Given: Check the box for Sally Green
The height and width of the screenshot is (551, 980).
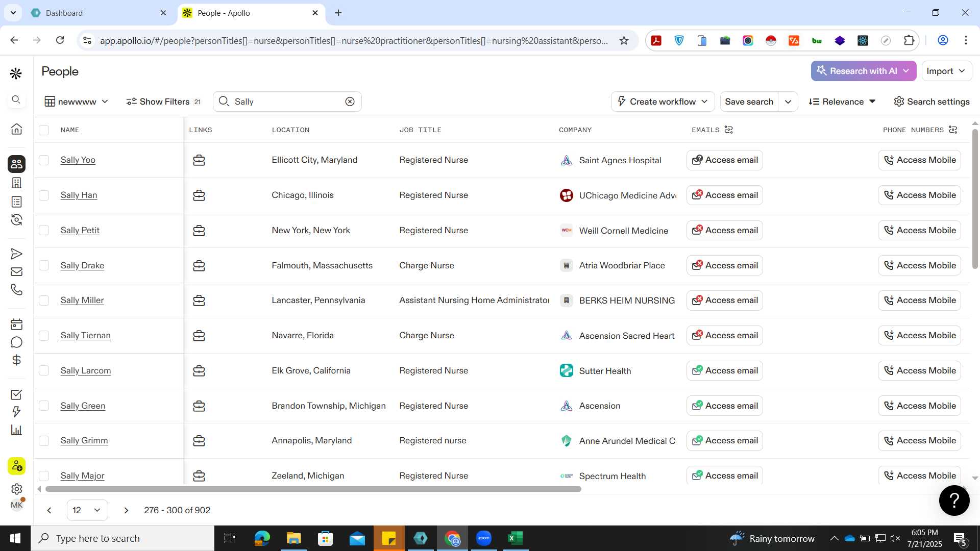Looking at the screenshot, I should click(x=44, y=406).
